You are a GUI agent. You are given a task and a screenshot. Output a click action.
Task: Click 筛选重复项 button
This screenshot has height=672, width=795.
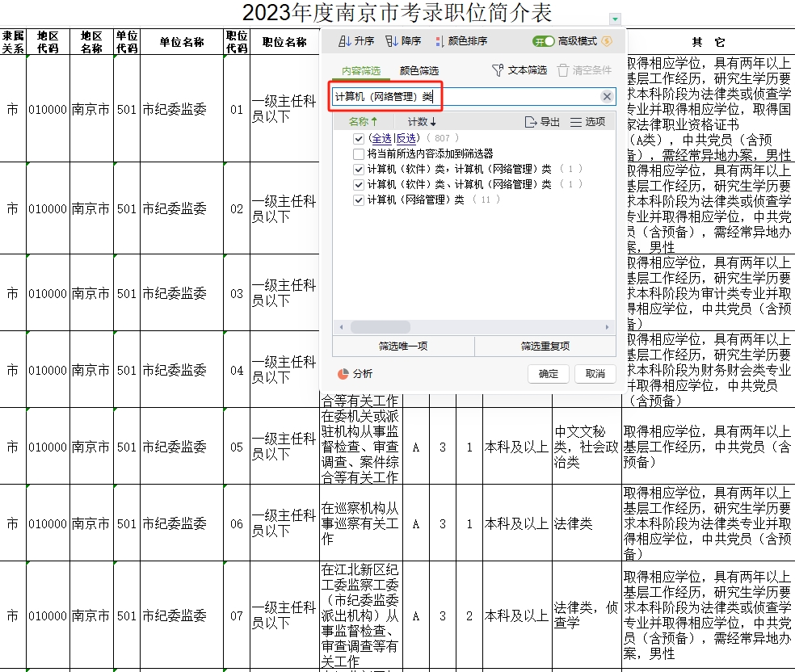(545, 346)
